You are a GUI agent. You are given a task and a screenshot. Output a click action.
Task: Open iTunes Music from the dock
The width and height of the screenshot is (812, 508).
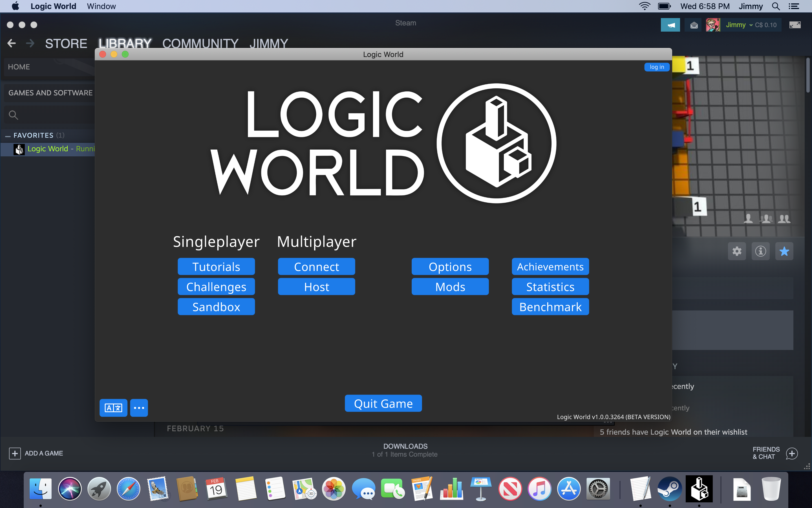click(539, 489)
